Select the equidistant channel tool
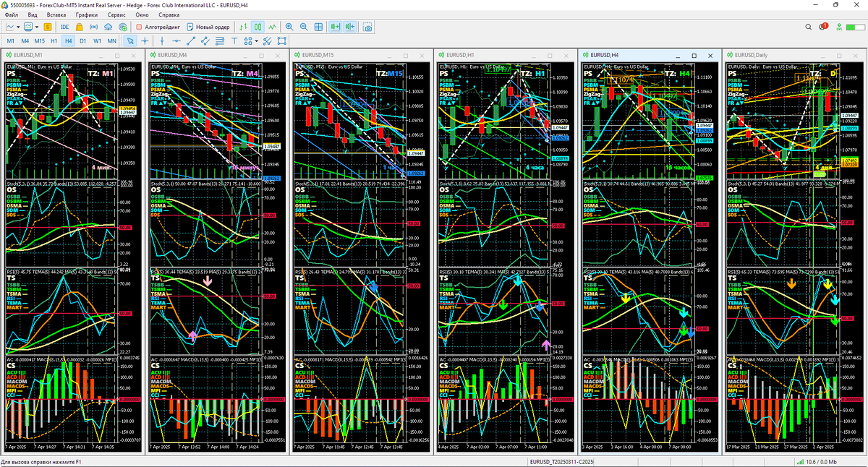Viewport: 868px width, 467px height. point(205,41)
